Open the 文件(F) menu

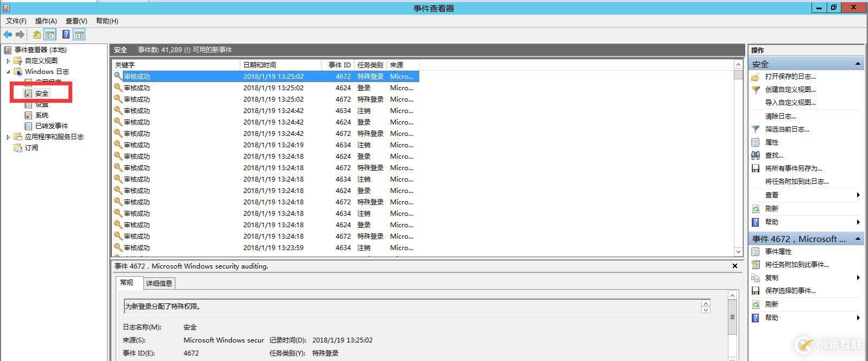(x=16, y=21)
